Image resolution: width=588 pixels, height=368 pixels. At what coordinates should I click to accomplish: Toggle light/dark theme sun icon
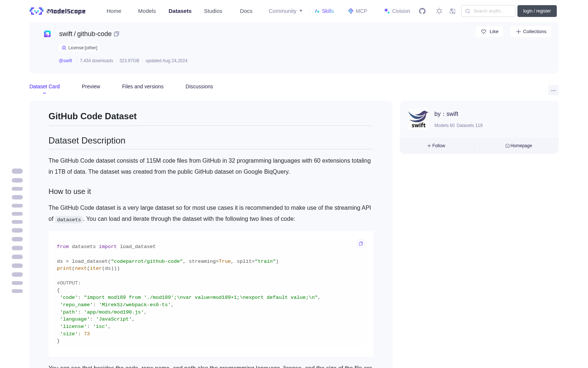pos(439,11)
